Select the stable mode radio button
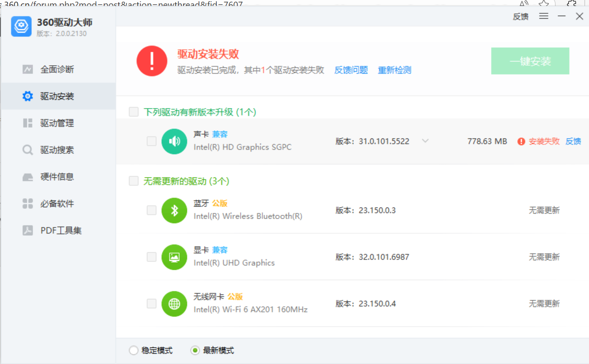Image resolution: width=589 pixels, height=364 pixels. (134, 350)
